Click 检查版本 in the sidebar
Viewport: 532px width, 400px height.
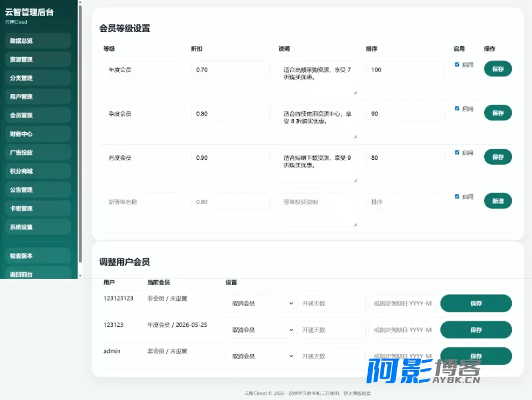tap(38, 256)
